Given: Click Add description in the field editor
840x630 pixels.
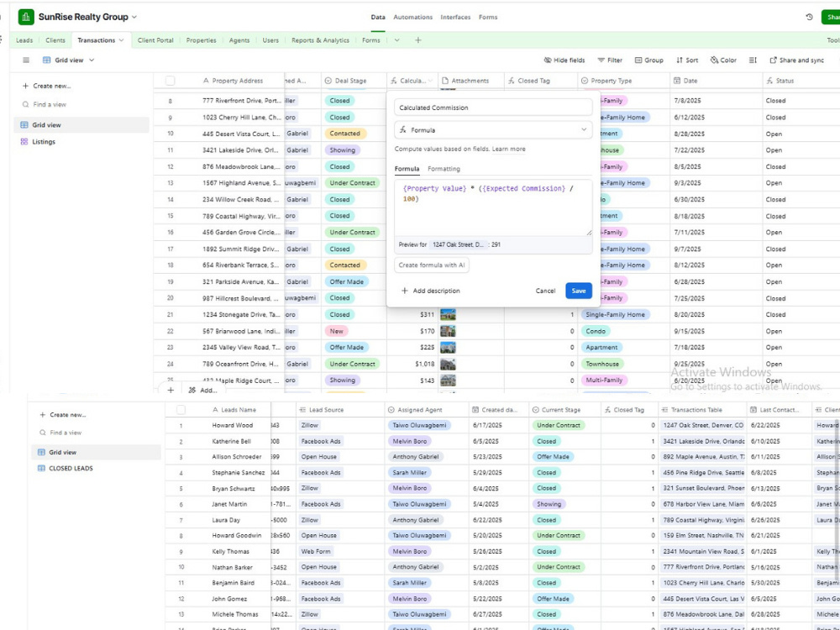Looking at the screenshot, I should pos(431,291).
